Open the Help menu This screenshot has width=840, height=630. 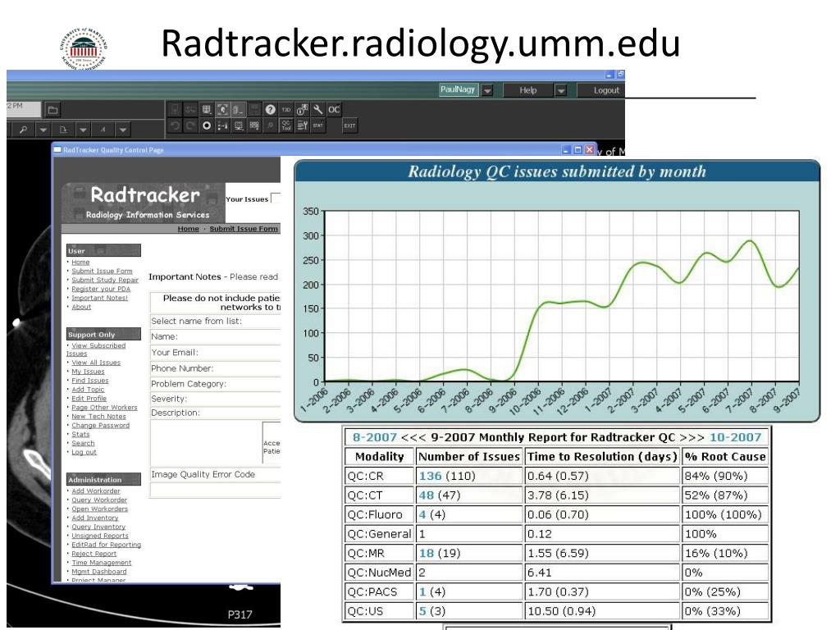click(528, 90)
